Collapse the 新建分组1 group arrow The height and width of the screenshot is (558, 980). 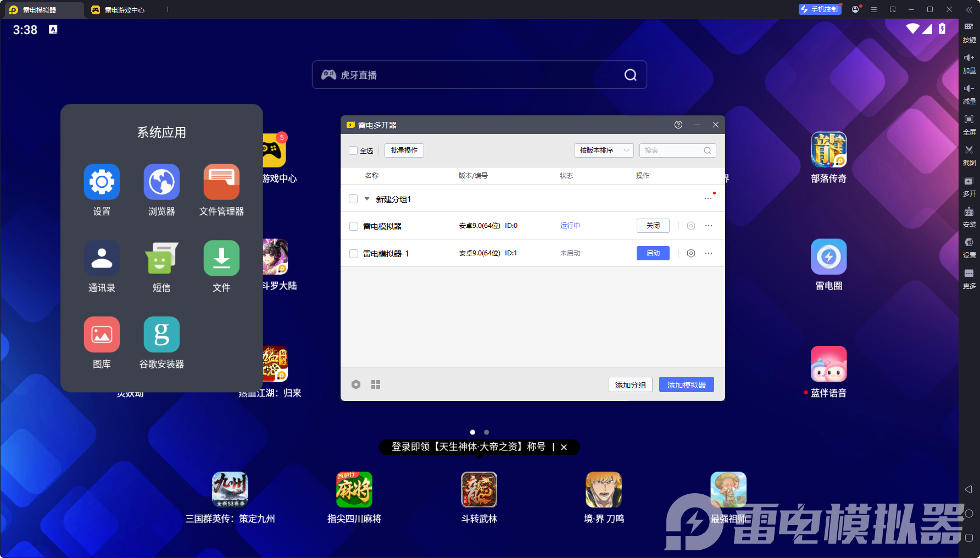[x=367, y=199]
